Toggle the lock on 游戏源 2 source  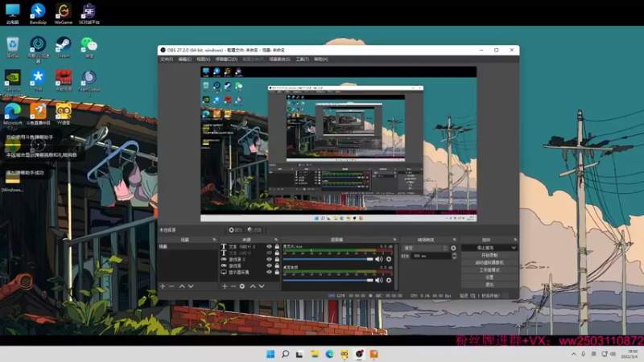coord(277,259)
